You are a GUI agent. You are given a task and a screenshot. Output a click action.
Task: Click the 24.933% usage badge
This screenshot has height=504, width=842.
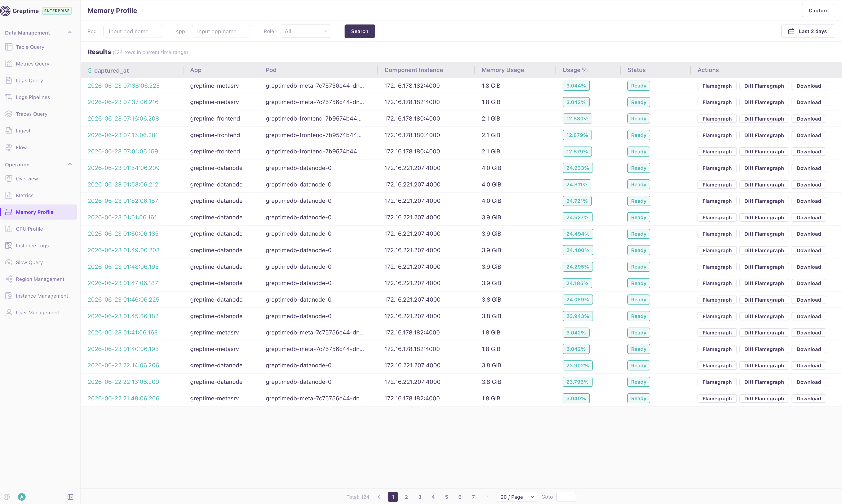click(578, 168)
